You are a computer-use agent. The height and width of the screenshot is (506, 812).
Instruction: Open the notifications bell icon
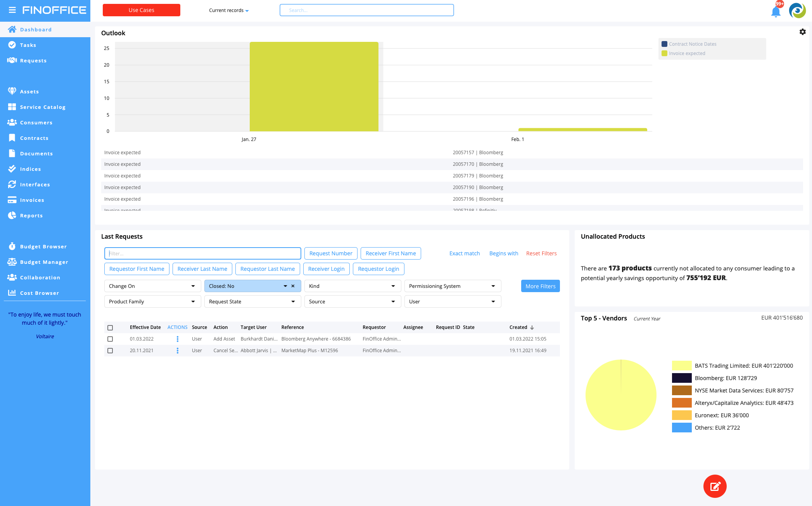click(776, 12)
